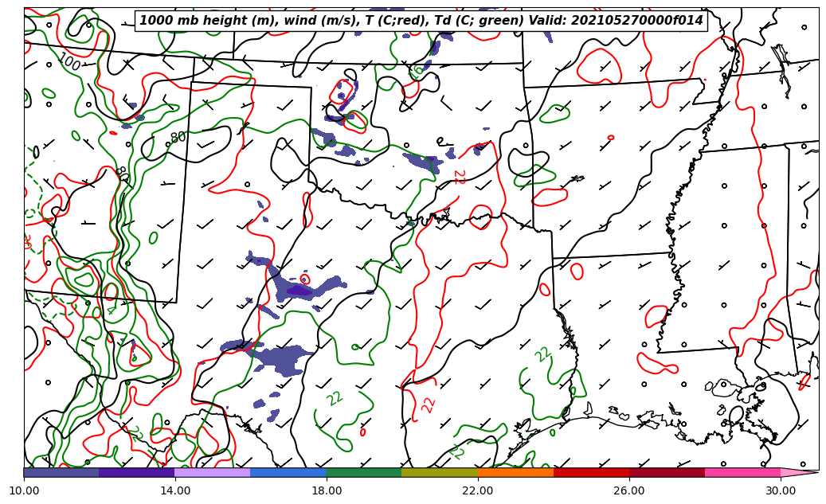This screenshot has height=504, width=826.
Task: Click the 22.00 colorbar tick label
Action: (x=478, y=490)
